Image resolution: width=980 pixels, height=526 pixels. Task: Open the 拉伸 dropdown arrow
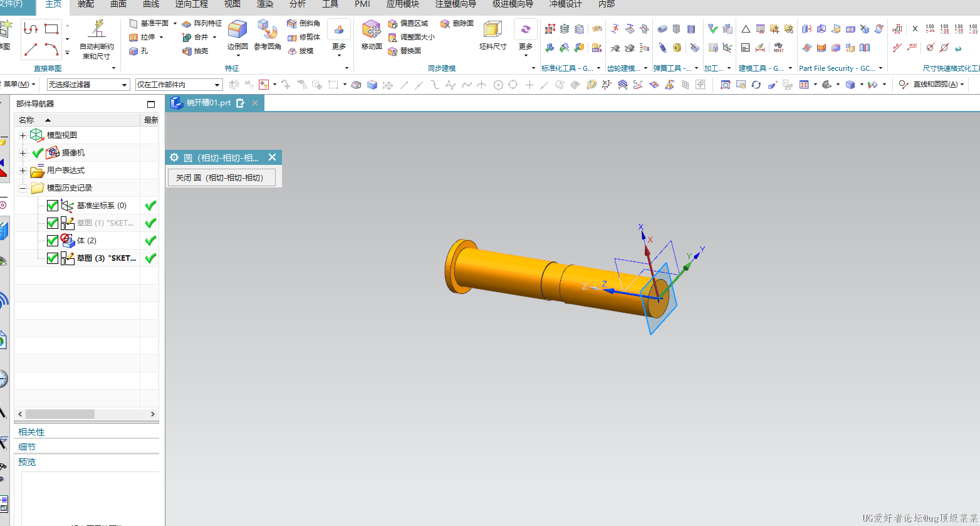pos(162,38)
